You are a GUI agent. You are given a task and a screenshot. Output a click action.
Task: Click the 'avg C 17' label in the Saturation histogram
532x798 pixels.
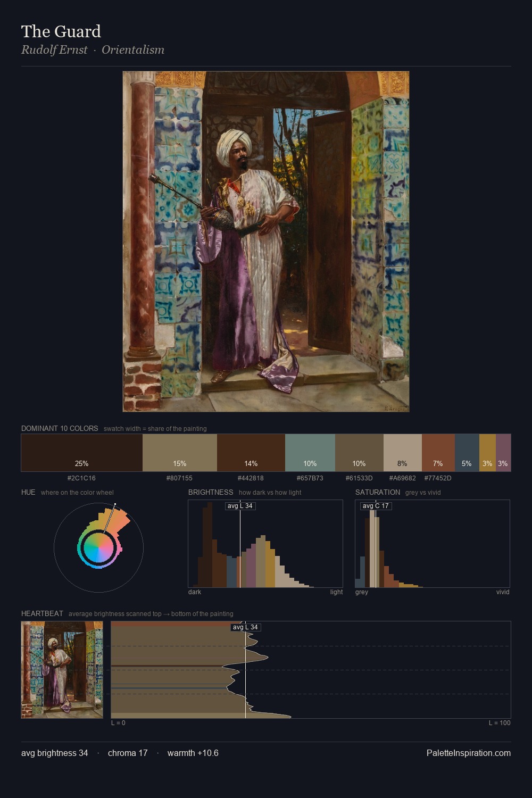click(376, 506)
